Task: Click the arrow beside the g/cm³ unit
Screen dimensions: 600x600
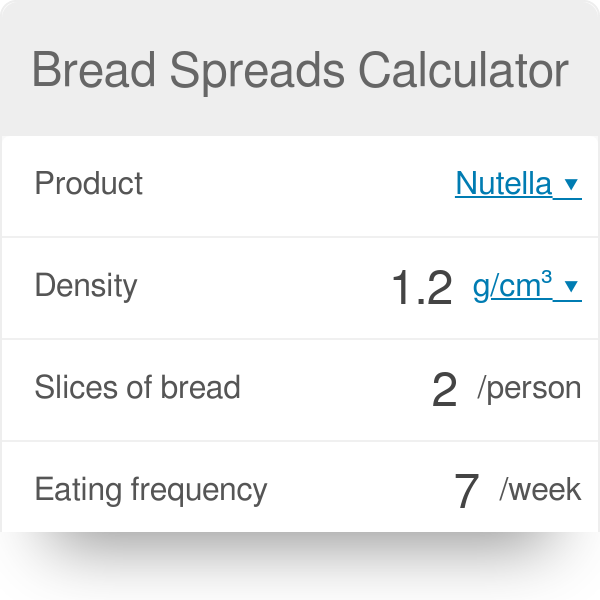Action: (571, 287)
